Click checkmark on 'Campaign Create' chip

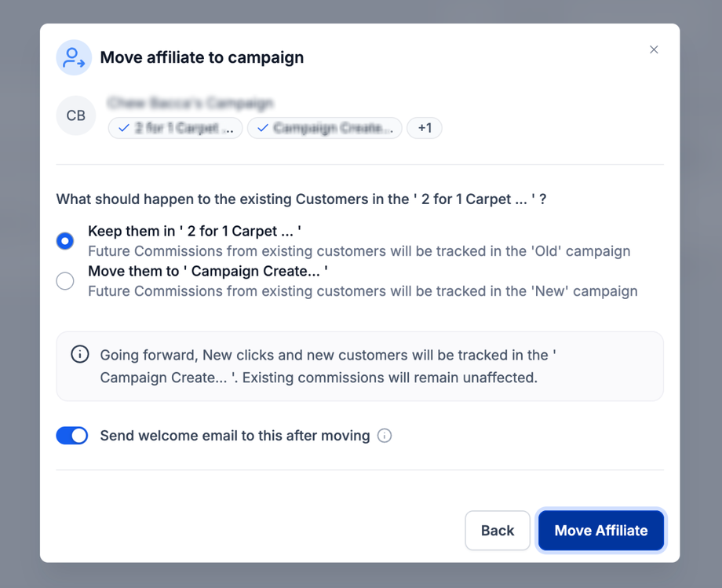(x=263, y=128)
